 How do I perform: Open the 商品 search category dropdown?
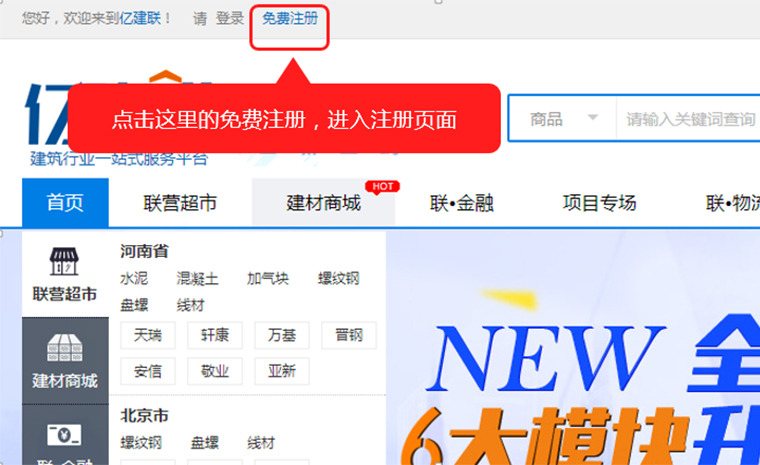coord(563,120)
